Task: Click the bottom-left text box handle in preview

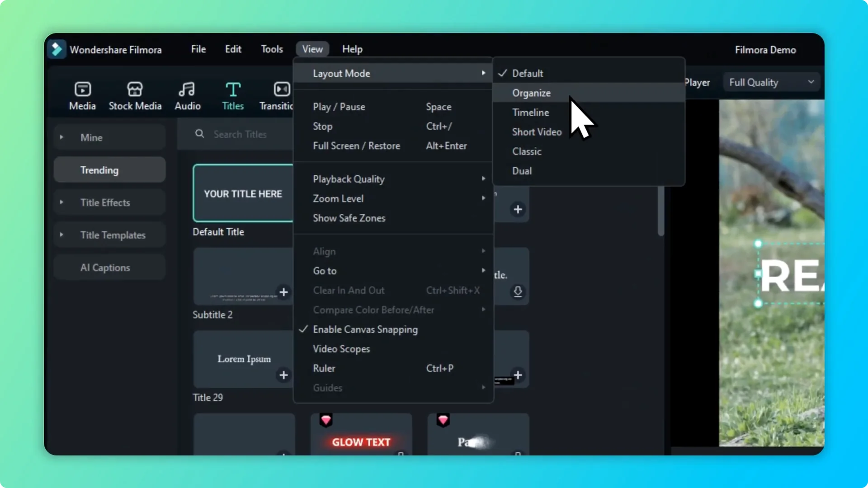Action: coord(758,304)
